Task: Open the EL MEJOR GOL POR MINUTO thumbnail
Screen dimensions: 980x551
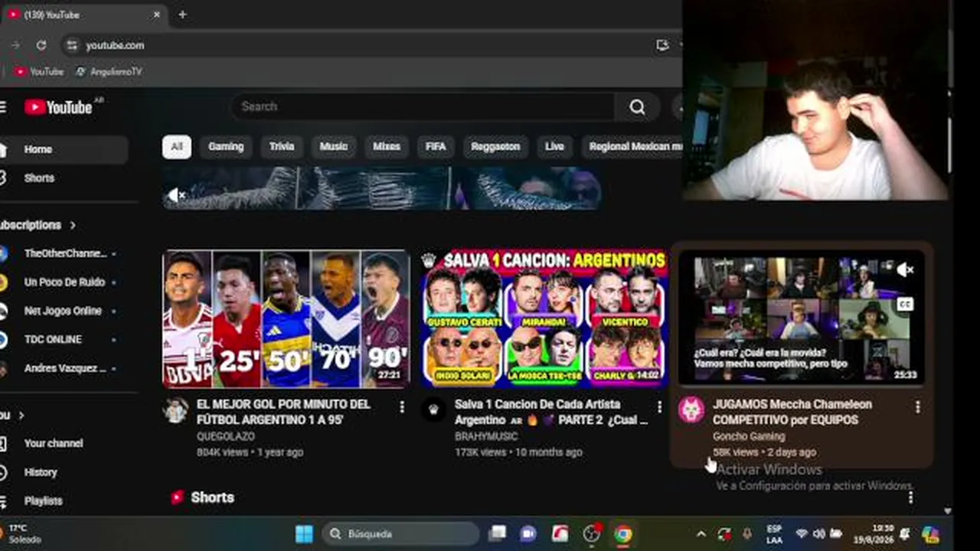Action: [286, 318]
